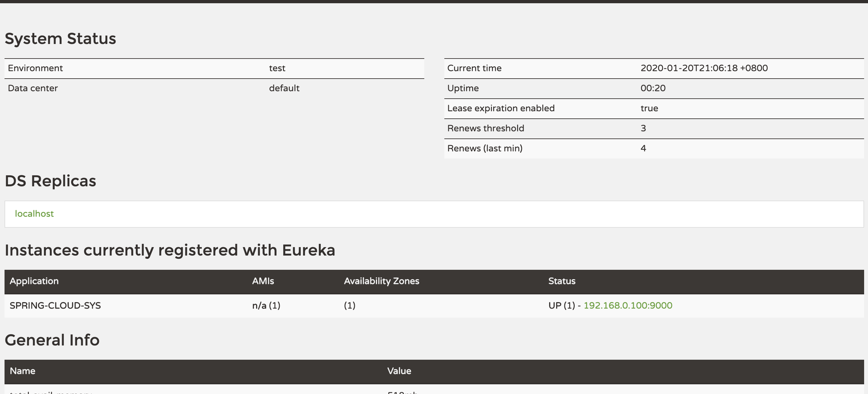Click the DS Replicas heading
The image size is (868, 394).
[50, 181]
